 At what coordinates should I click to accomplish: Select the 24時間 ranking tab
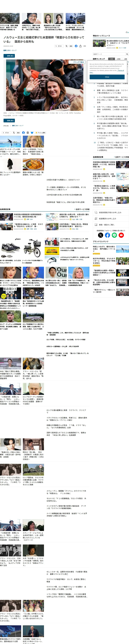[118, 59]
